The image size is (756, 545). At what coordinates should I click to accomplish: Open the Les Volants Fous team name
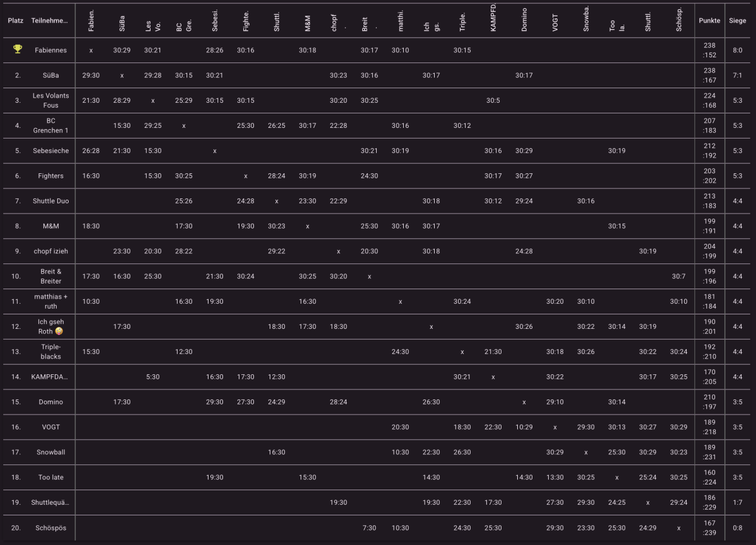pyautogui.click(x=50, y=100)
